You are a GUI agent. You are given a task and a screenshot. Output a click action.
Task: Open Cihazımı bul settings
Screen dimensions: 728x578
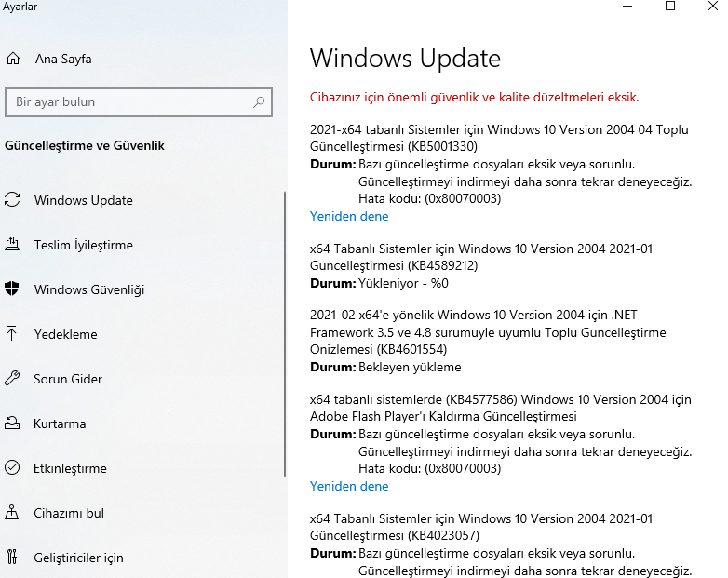pos(69,513)
